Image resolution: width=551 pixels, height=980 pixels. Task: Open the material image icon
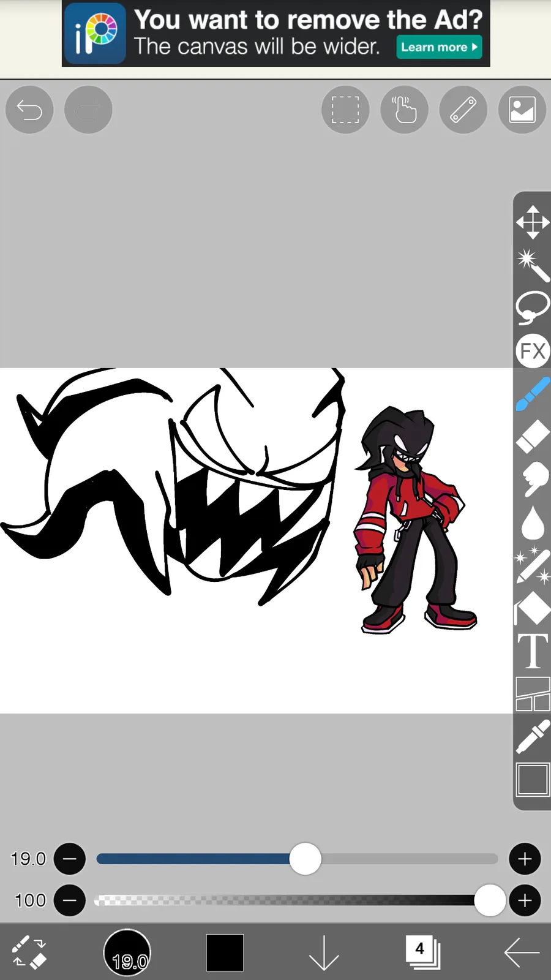(x=522, y=110)
